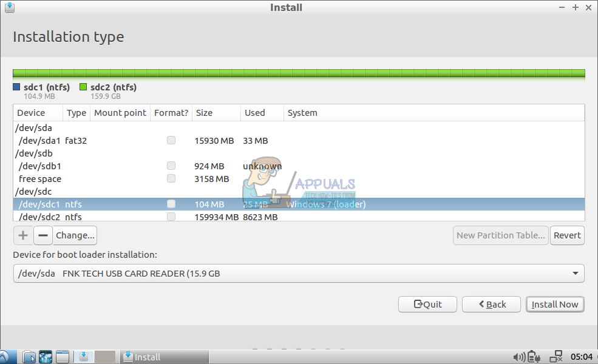Click the 05:04 clock in tray
This screenshot has height=364, width=598.
click(581, 357)
